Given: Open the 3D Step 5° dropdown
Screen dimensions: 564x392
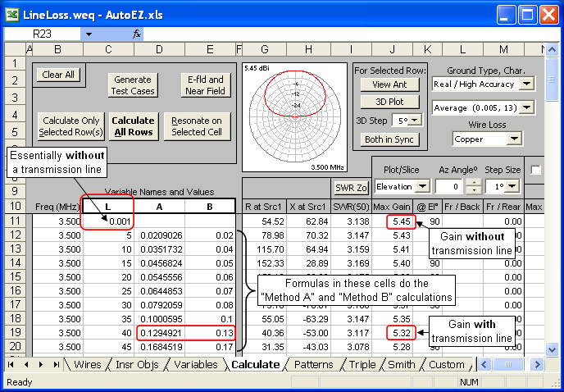Looking at the screenshot, I should [x=414, y=121].
